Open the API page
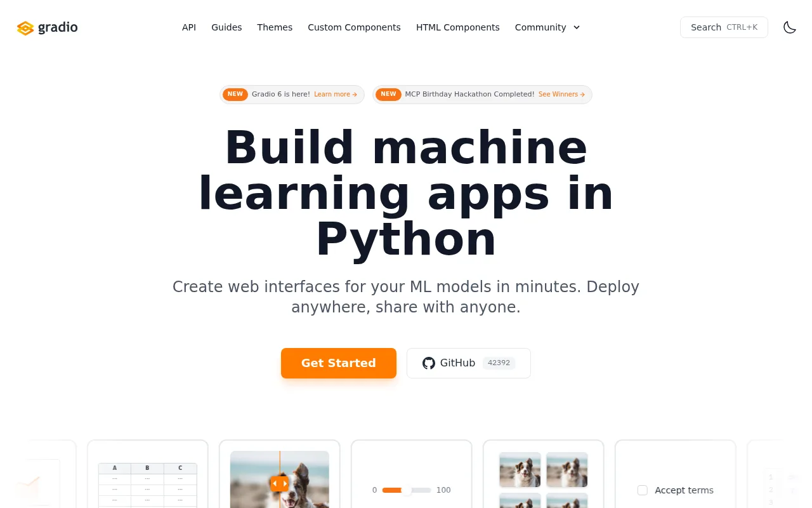The height and width of the screenshot is (508, 812). click(189, 27)
